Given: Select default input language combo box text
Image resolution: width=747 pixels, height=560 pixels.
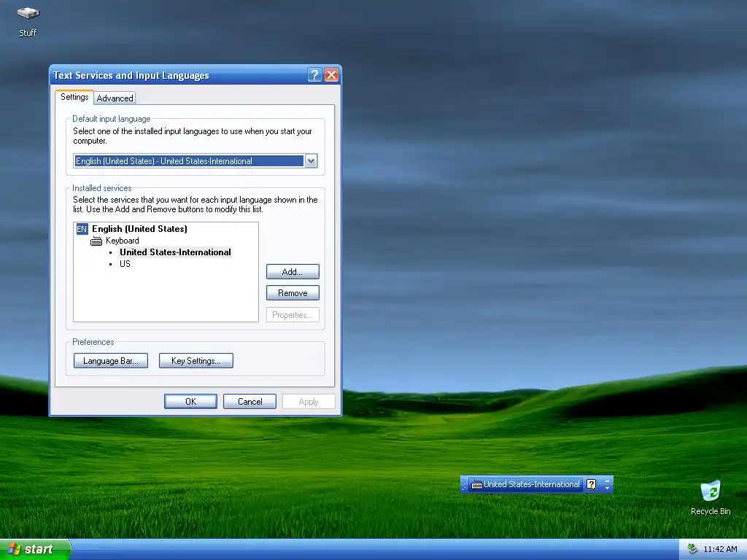Looking at the screenshot, I should tap(189, 161).
